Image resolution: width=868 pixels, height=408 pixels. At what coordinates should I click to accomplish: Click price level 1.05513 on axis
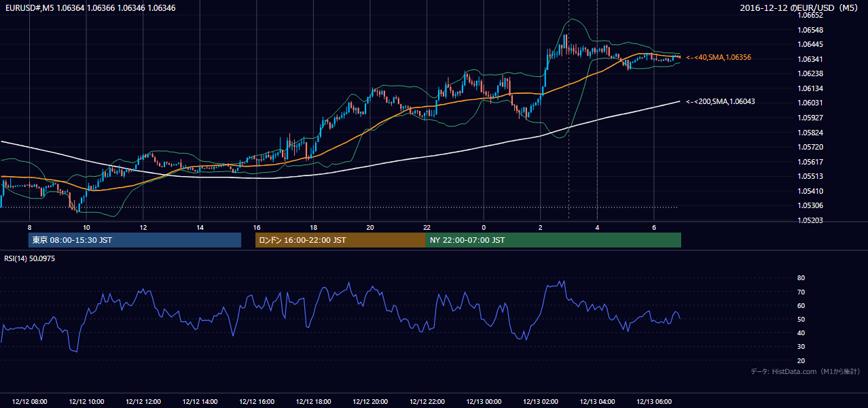(x=810, y=176)
